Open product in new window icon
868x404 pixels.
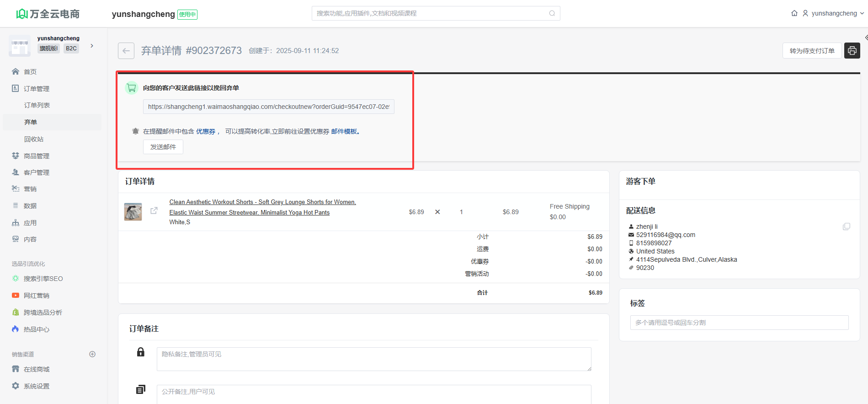[x=154, y=210]
